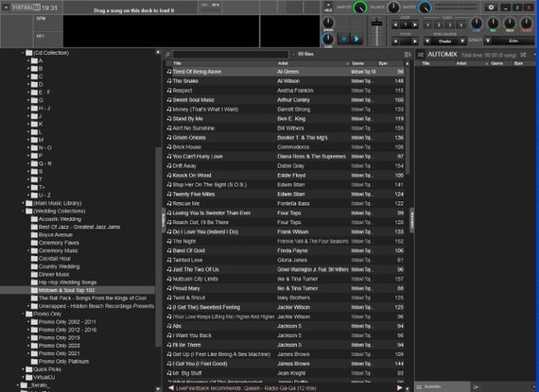Start playback with the blue play button
The height and width of the screenshot is (392, 539).
click(x=356, y=39)
